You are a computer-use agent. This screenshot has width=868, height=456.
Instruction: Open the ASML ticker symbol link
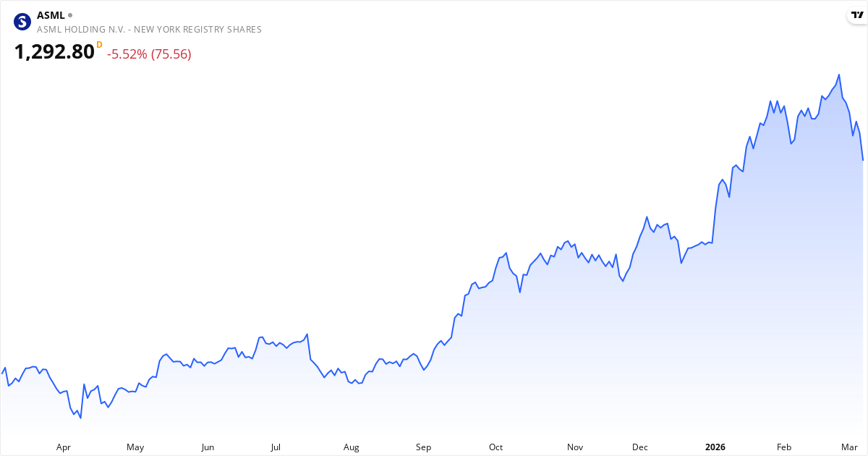(x=51, y=15)
